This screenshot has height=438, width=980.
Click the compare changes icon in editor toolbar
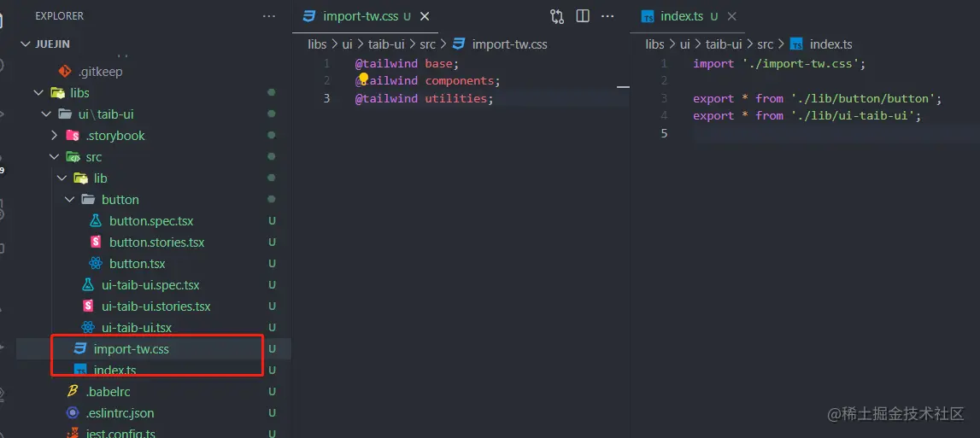click(x=557, y=16)
